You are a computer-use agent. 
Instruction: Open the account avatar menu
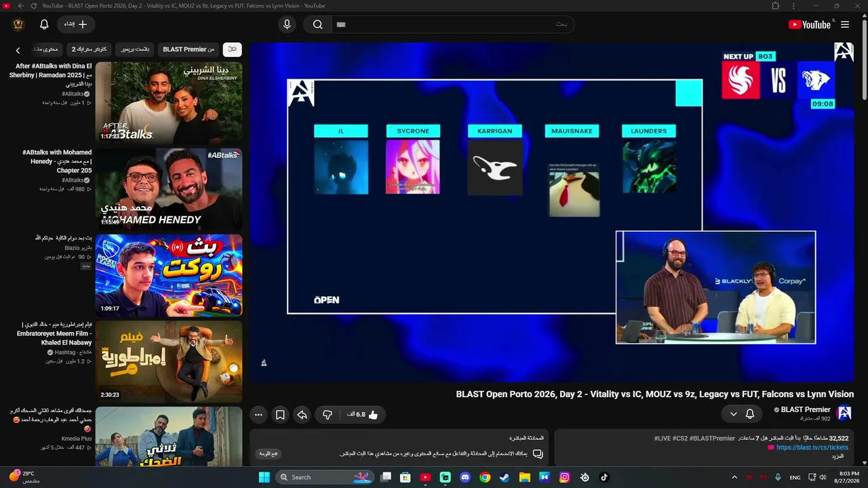click(18, 24)
